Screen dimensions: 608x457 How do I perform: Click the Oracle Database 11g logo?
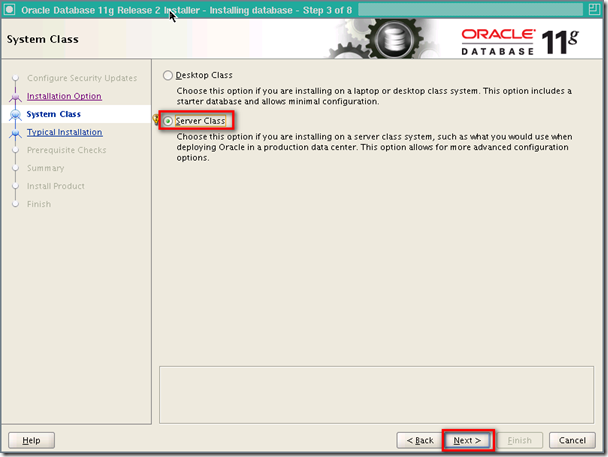tap(520, 41)
